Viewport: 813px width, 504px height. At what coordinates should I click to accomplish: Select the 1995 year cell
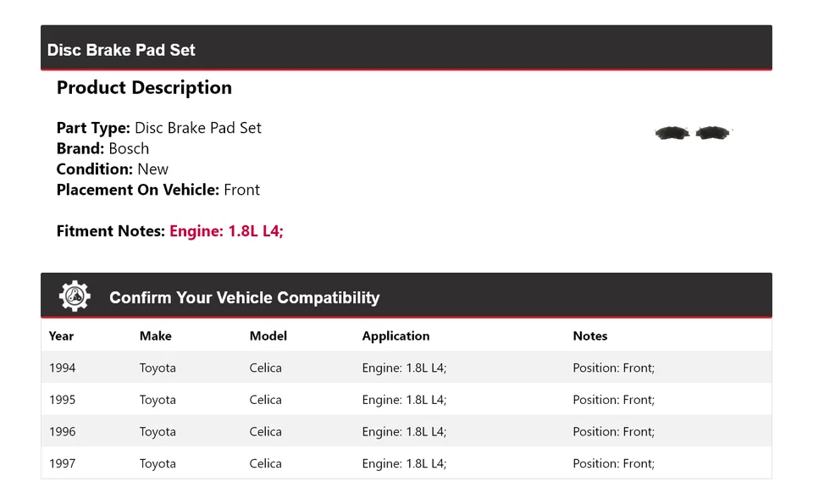(x=62, y=400)
